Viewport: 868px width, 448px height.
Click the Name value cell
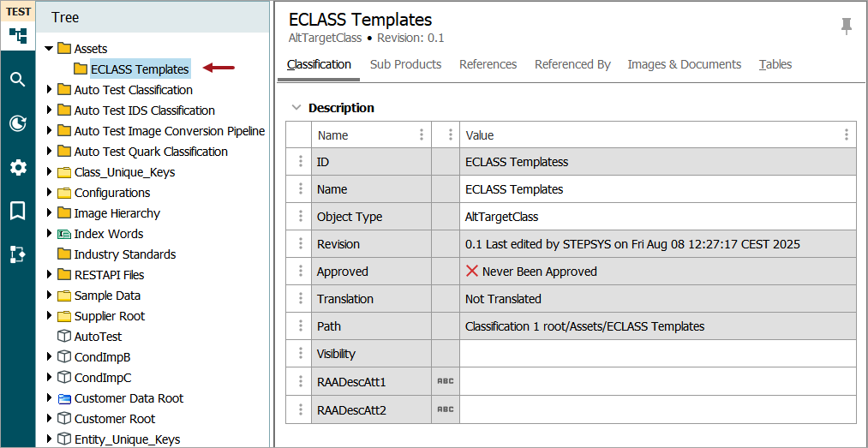click(x=657, y=189)
